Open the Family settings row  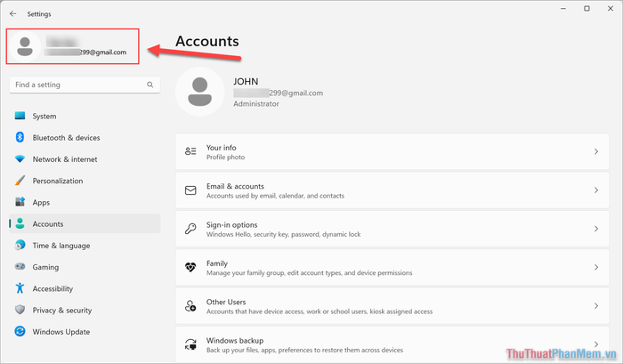point(392,267)
